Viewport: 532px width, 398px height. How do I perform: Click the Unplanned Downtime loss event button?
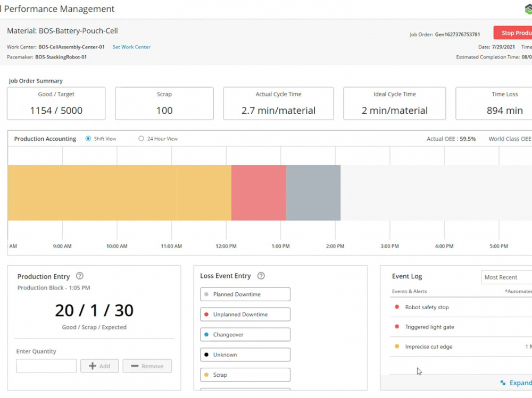[x=245, y=314]
